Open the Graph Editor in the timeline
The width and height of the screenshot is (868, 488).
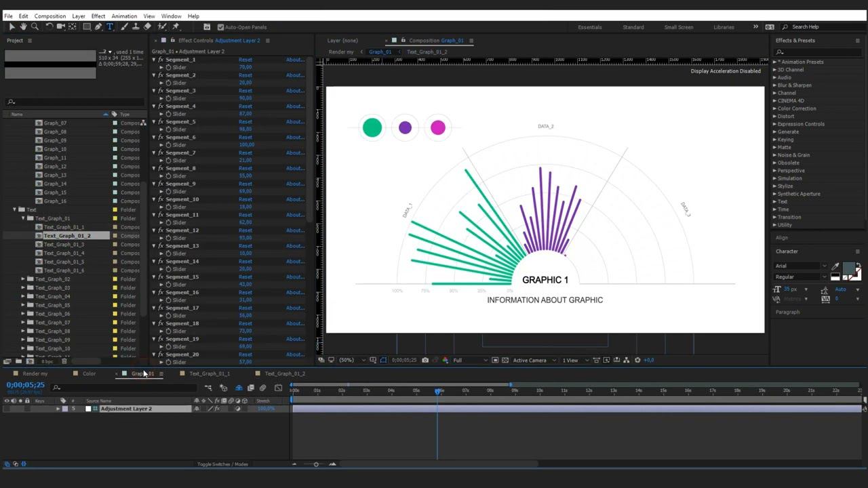[278, 388]
